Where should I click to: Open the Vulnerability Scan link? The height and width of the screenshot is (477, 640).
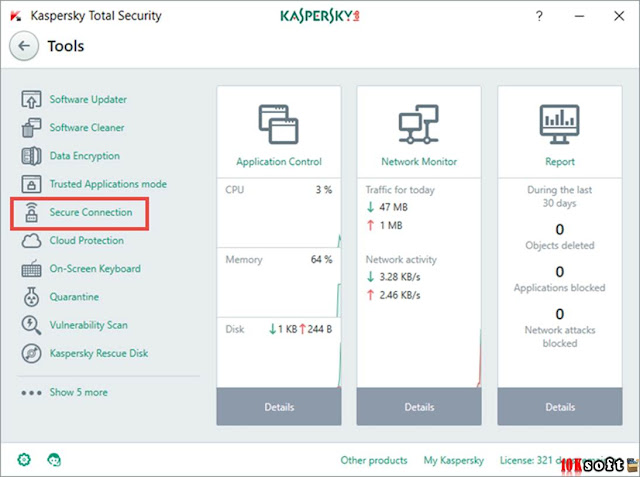click(x=89, y=325)
